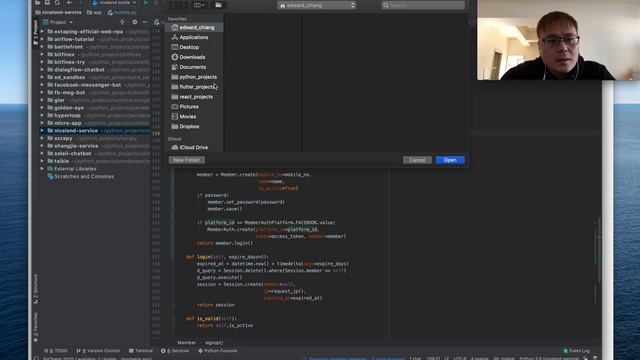Expand the airflow-tutorial project node
Image resolution: width=640 pixels, height=360 pixels.
[x=42, y=39]
